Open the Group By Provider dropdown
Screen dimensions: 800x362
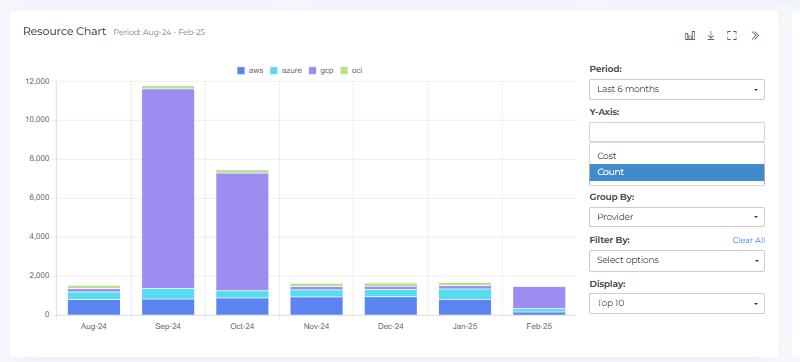coord(677,217)
